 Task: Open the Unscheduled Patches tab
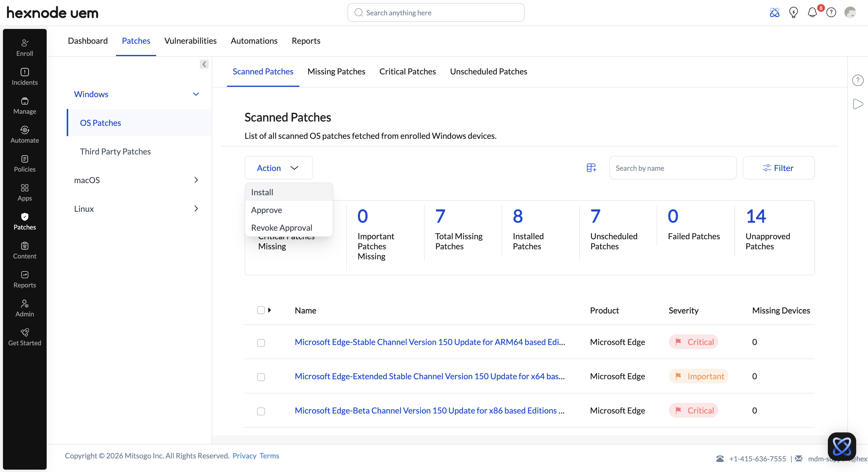pyautogui.click(x=488, y=71)
